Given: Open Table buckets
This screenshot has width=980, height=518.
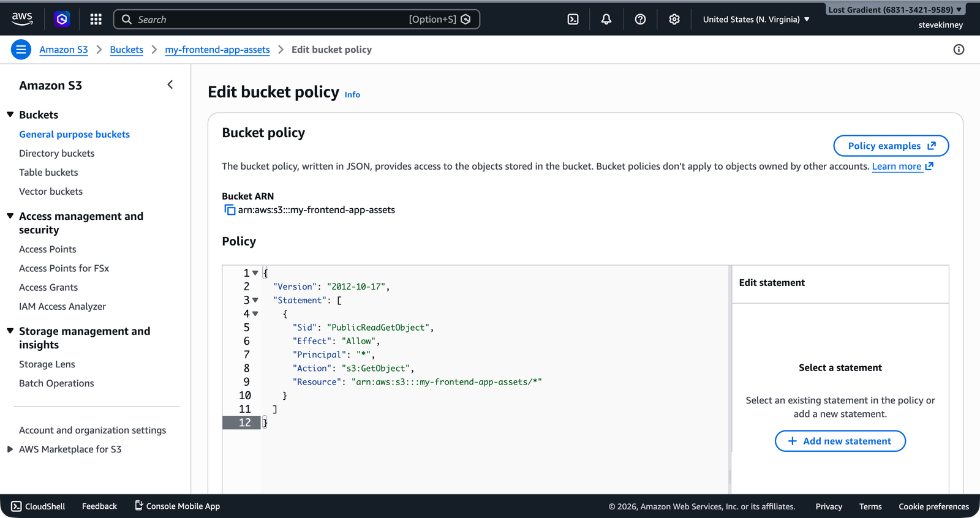Looking at the screenshot, I should (48, 172).
